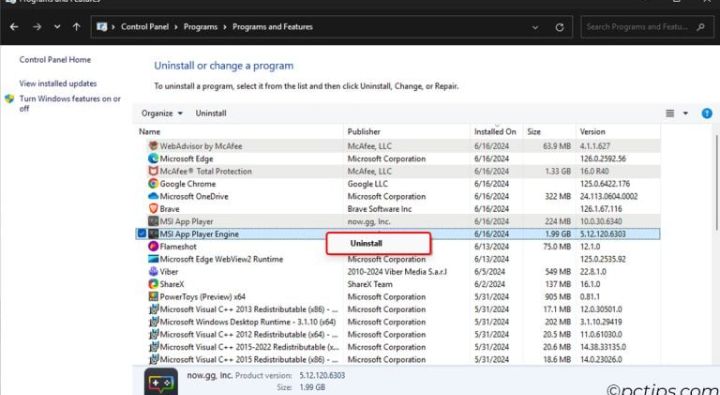Click the change view icon
Screen dimensions: 720x395
(670, 113)
